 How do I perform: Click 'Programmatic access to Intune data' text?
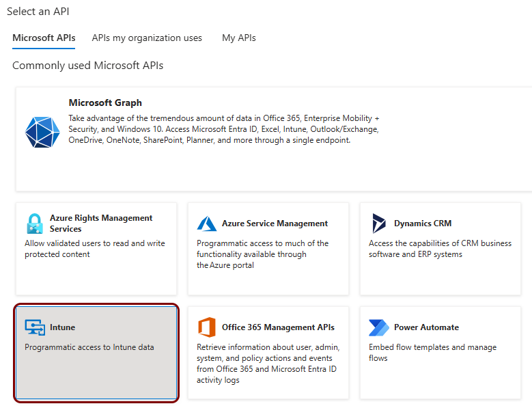tap(89, 347)
